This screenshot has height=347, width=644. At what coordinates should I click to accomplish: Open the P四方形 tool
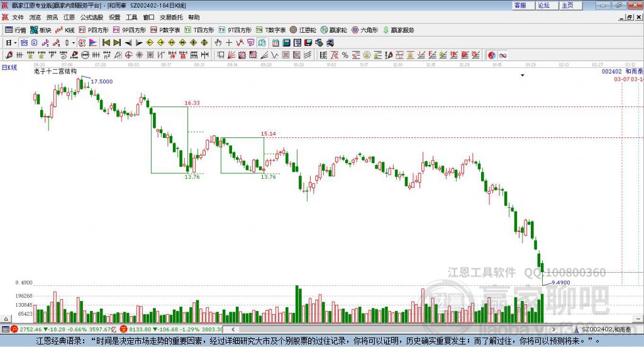point(94,30)
